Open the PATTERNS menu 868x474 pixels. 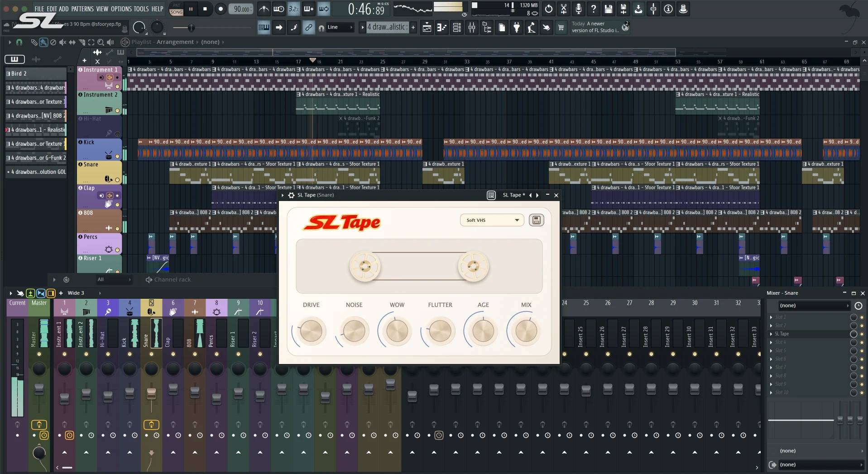pos(82,9)
